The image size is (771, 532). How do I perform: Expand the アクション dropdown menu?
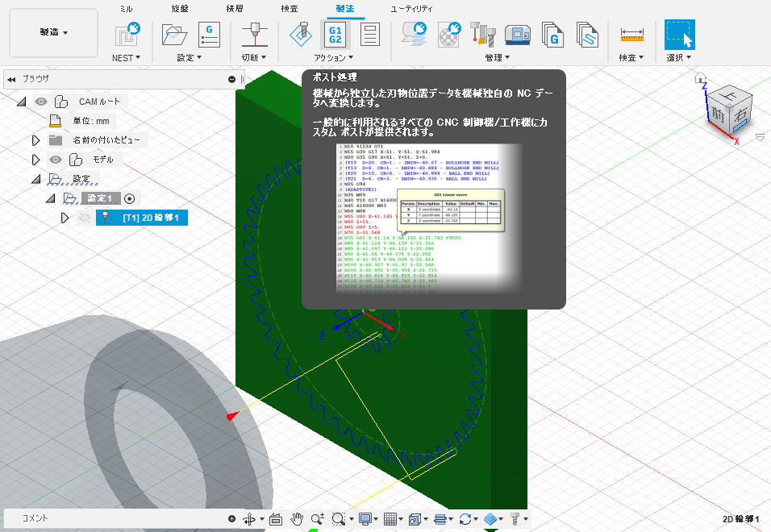(333, 57)
